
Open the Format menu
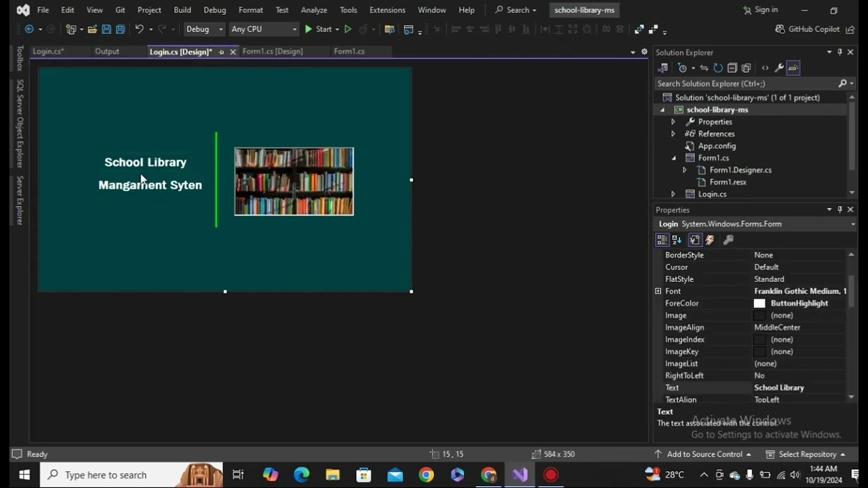coord(251,10)
